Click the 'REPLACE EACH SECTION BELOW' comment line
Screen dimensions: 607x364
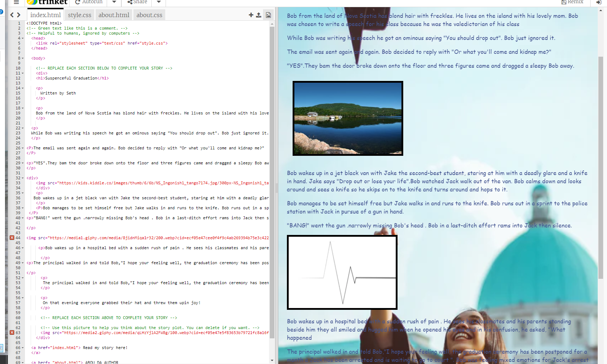104,68
